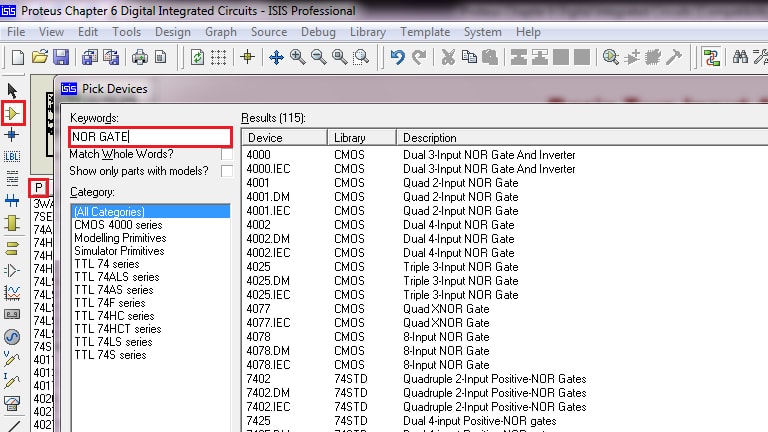Screen dimensions: 768x432
Task: Select the Wire label mode icon
Action: click(12, 157)
